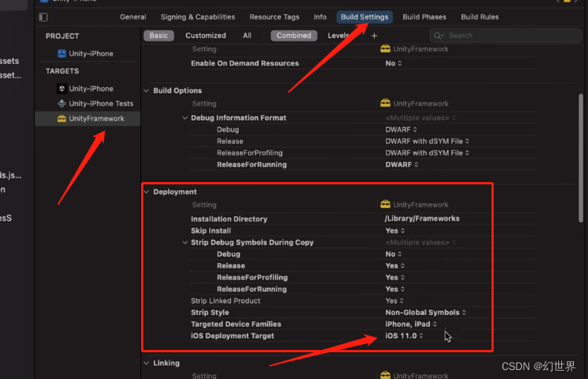Select Combined view mode
Screen dimensions: 588x379
click(293, 36)
